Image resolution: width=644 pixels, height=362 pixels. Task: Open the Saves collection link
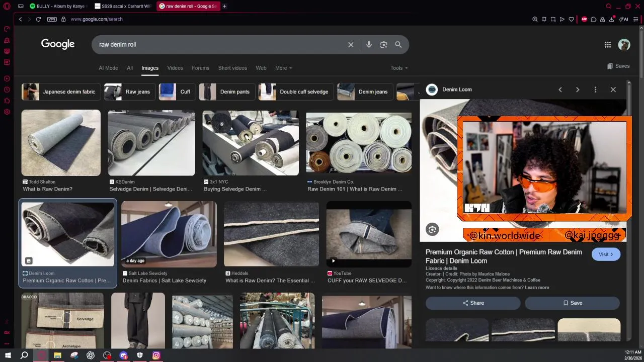[x=618, y=66]
